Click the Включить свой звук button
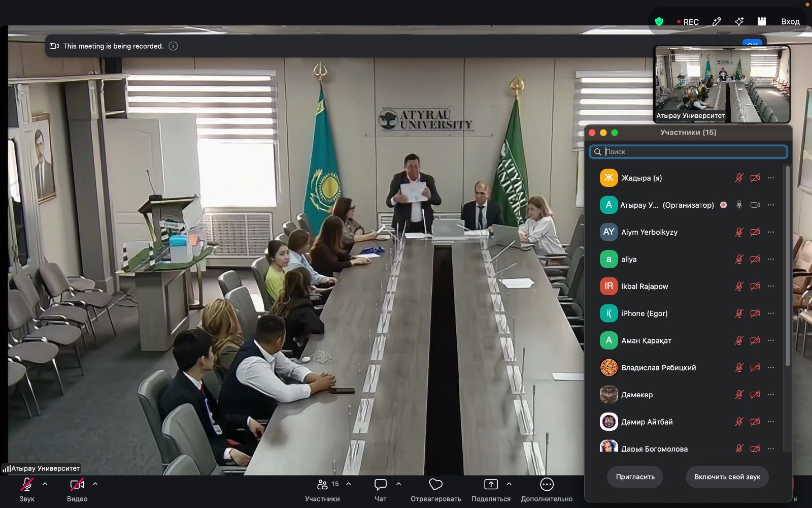This screenshot has height=508, width=812. pyautogui.click(x=727, y=477)
